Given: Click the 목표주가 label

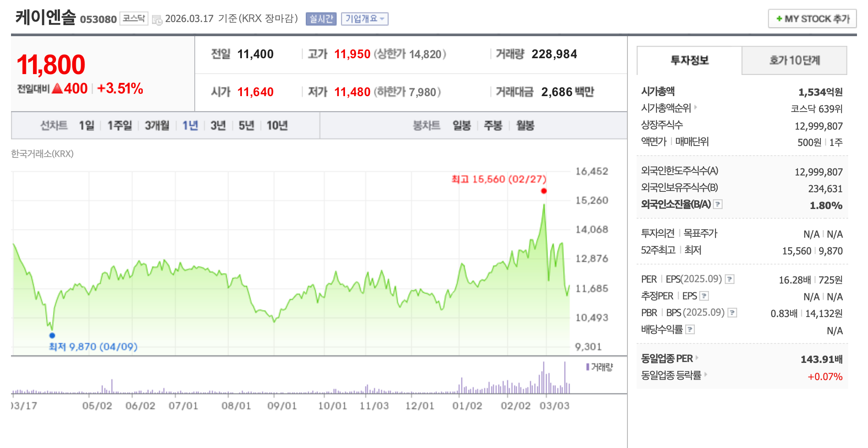Looking at the screenshot, I should [x=700, y=233].
